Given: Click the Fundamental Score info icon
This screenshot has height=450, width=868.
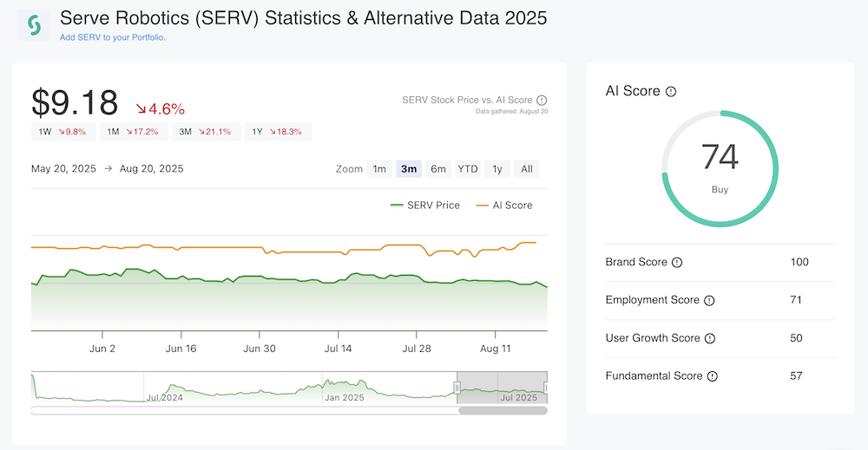Looking at the screenshot, I should (713, 376).
